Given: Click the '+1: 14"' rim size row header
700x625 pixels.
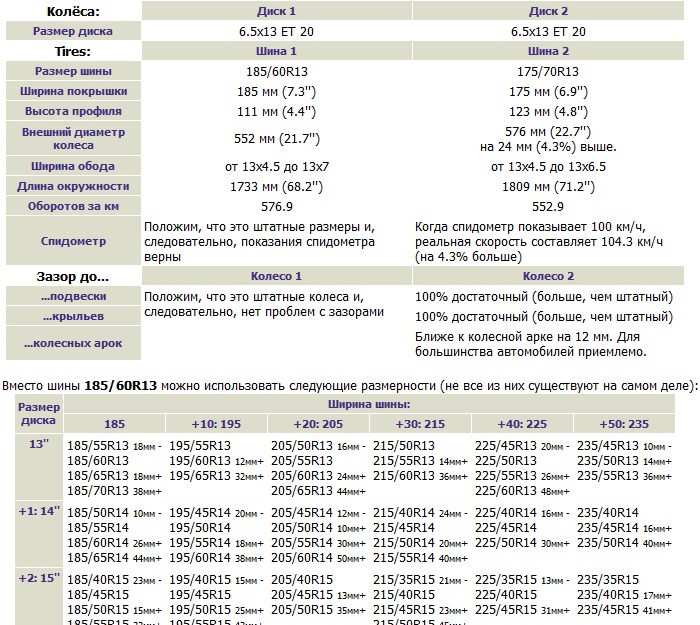Looking at the screenshot, I should pos(39,511).
